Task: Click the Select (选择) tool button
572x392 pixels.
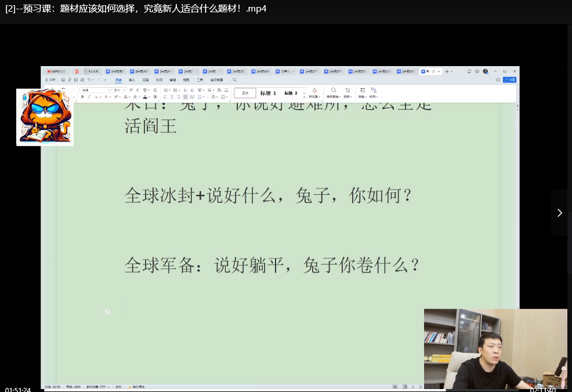Action: [347, 93]
